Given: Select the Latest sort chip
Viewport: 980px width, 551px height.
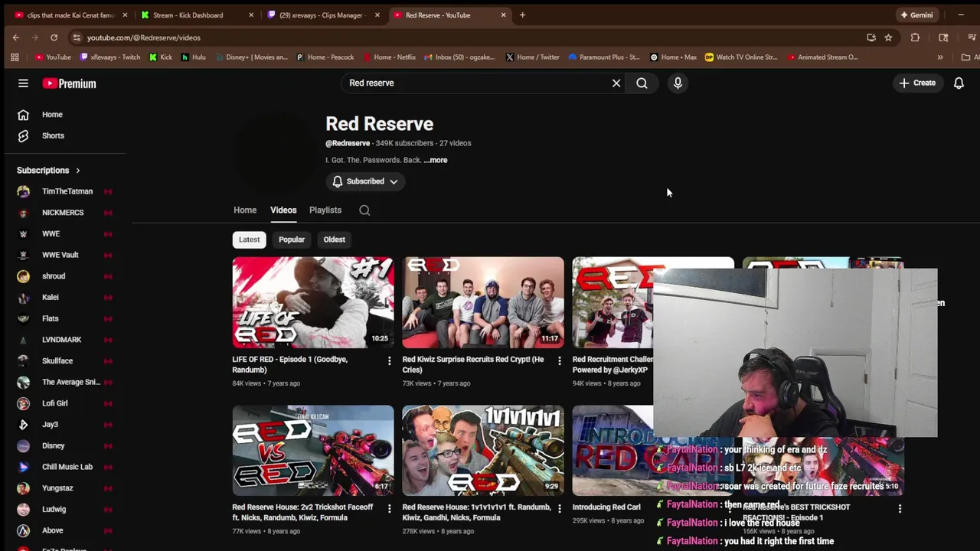Looking at the screenshot, I should tap(249, 240).
